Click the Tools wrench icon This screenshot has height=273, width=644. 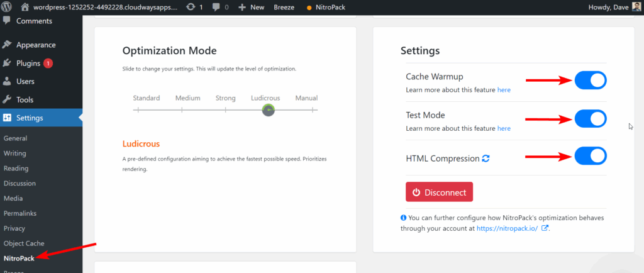point(6,100)
